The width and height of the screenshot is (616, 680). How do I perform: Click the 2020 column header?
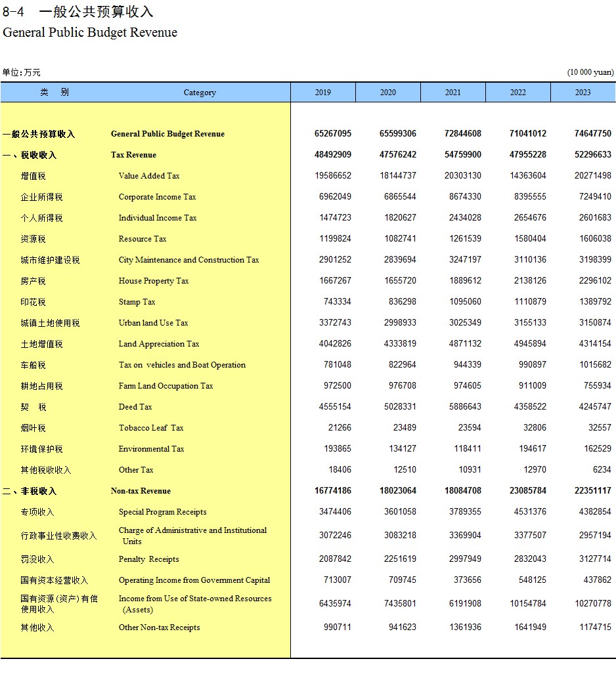click(x=388, y=93)
